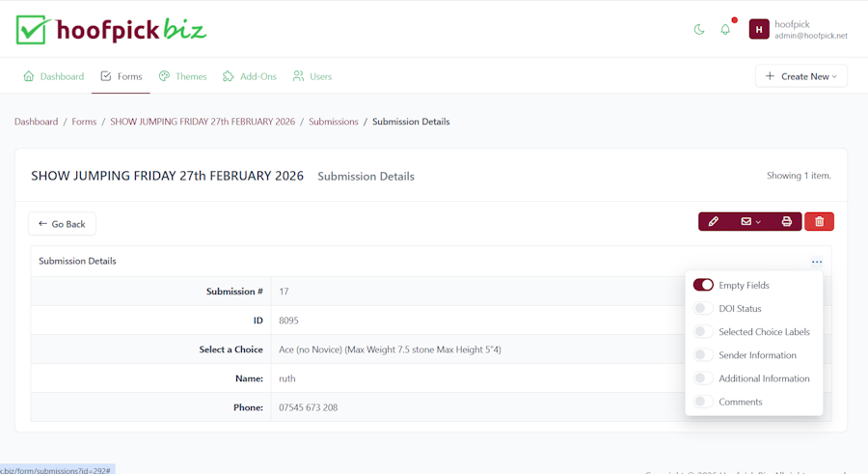Image resolution: width=868 pixels, height=474 pixels.
Task: Turn off the Empty Fields switch
Action: [x=703, y=285]
